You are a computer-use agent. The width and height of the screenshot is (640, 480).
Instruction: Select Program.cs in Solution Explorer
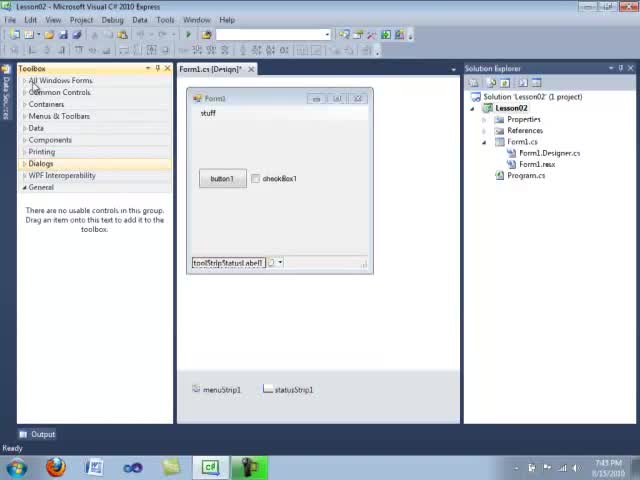click(526, 176)
